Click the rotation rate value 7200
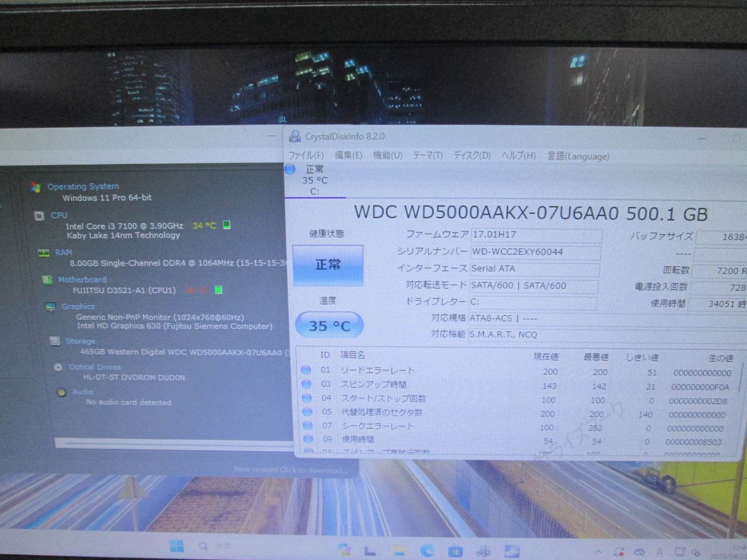Viewport: 747px width, 560px height. (x=727, y=271)
